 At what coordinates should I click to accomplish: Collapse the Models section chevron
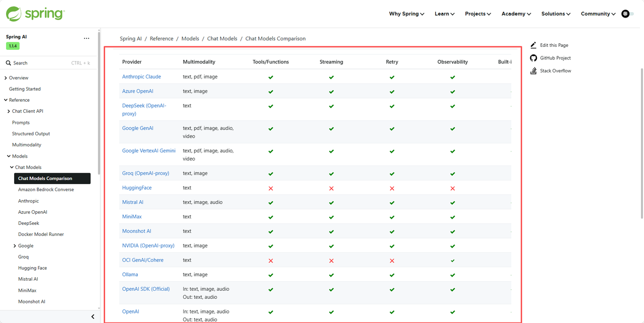(9, 156)
